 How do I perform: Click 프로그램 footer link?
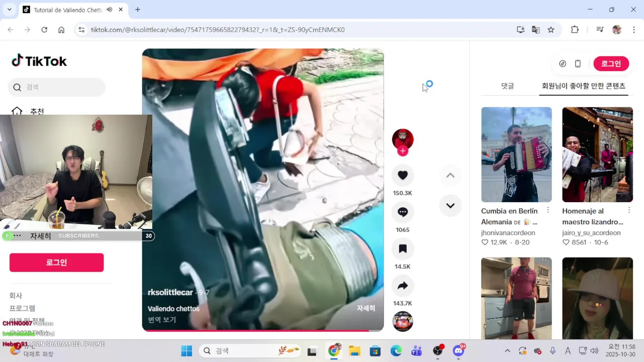tap(22, 308)
